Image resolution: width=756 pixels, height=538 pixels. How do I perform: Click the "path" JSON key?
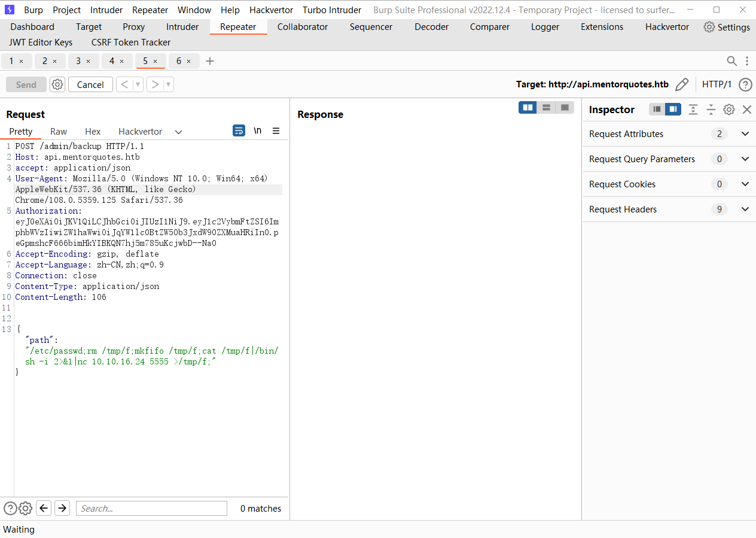39,340
